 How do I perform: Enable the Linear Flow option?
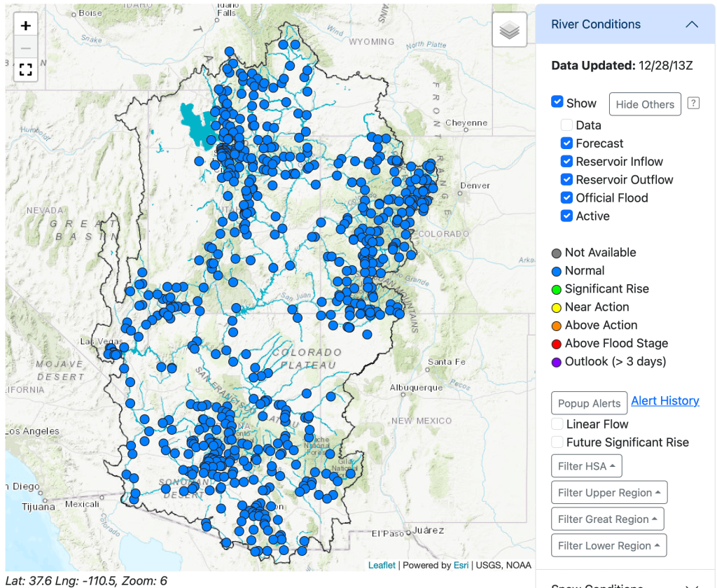pyautogui.click(x=557, y=424)
